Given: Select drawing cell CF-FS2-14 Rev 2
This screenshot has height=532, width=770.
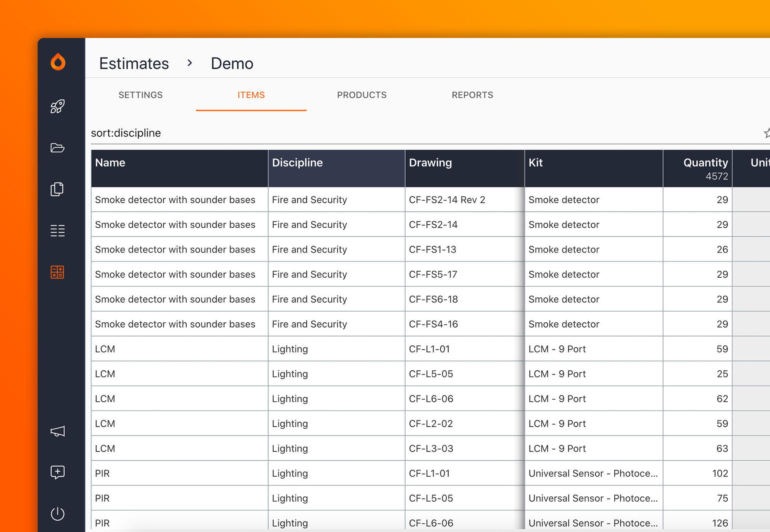Looking at the screenshot, I should [465, 199].
